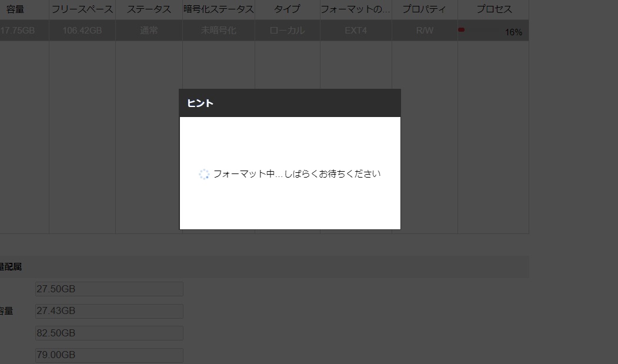Image resolution: width=618 pixels, height=364 pixels.
Task: Click the タイプ column header
Action: (286, 9)
